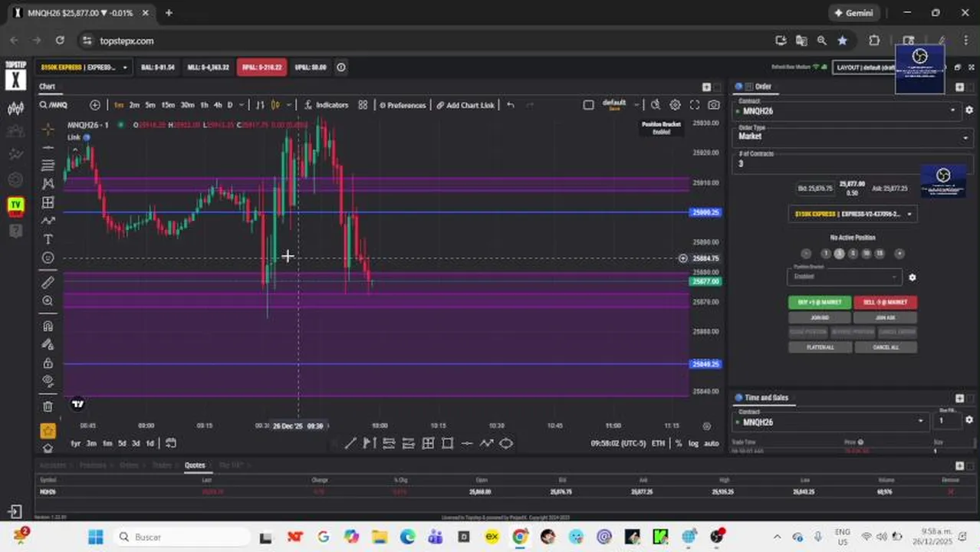The image size is (980, 552).
Task: Open the emoji and icons tool
Action: pyautogui.click(x=48, y=258)
